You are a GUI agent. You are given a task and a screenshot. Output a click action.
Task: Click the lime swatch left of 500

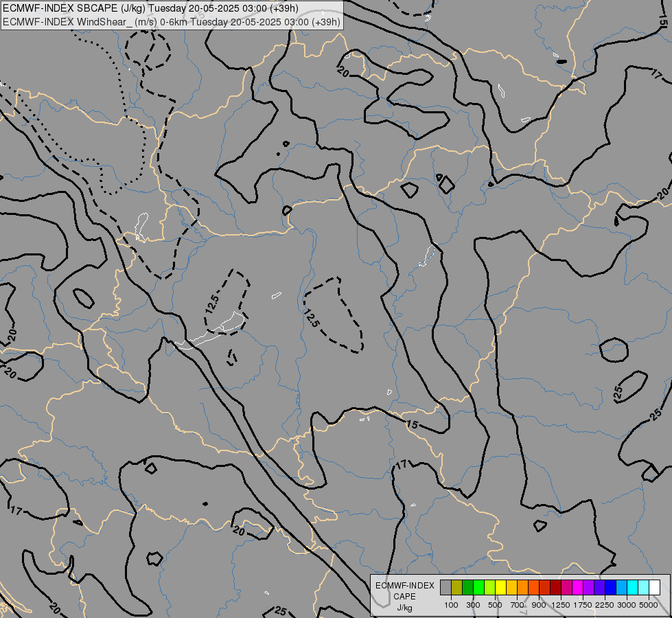coord(490,587)
